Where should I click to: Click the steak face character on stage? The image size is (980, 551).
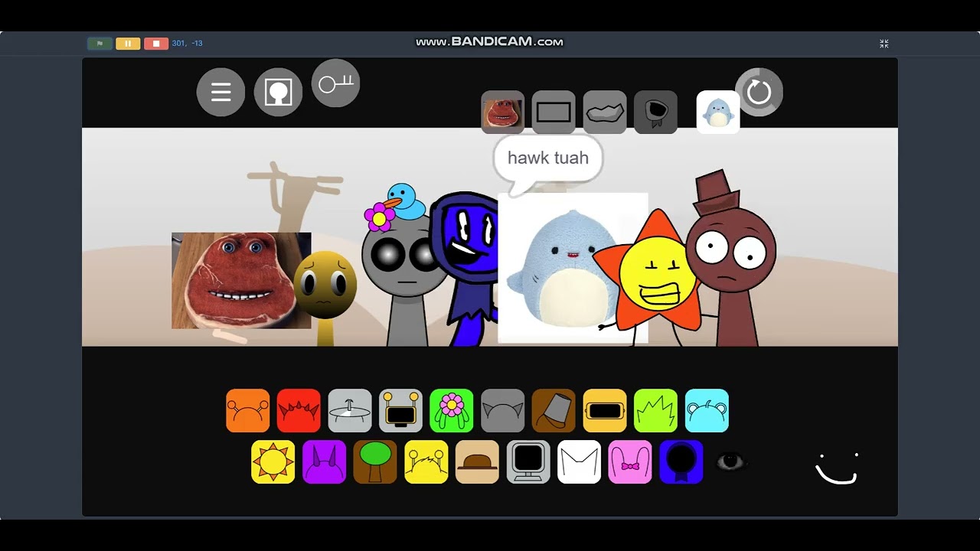(240, 281)
